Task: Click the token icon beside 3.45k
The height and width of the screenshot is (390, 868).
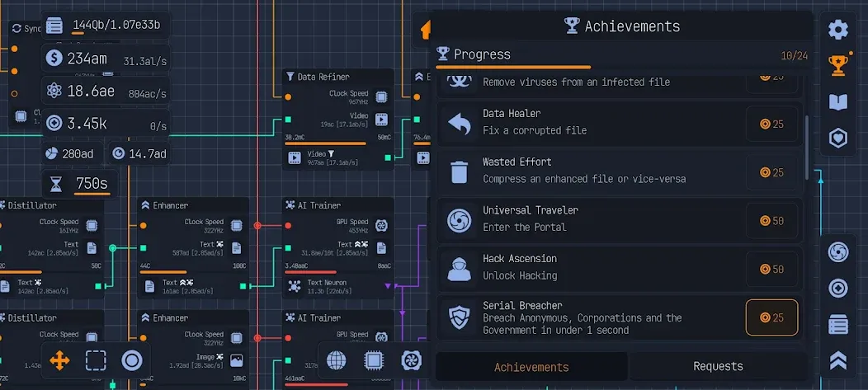Action: click(x=54, y=123)
